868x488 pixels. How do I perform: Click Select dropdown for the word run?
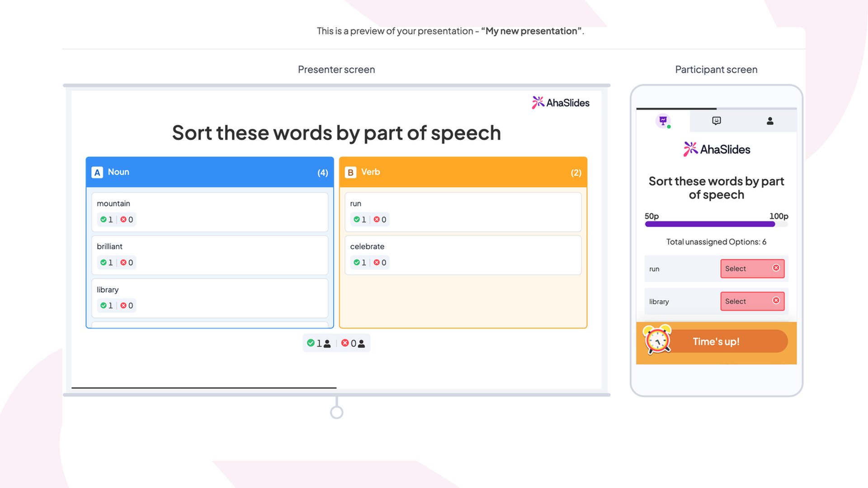752,268
